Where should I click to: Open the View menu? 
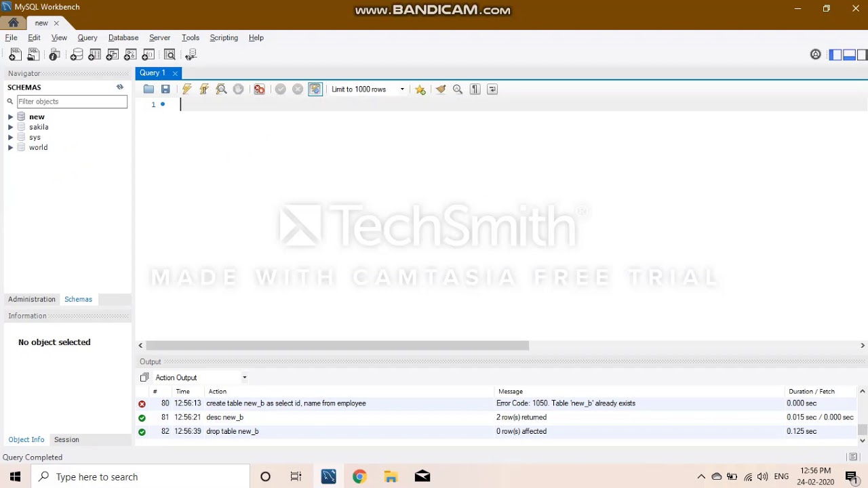(59, 38)
